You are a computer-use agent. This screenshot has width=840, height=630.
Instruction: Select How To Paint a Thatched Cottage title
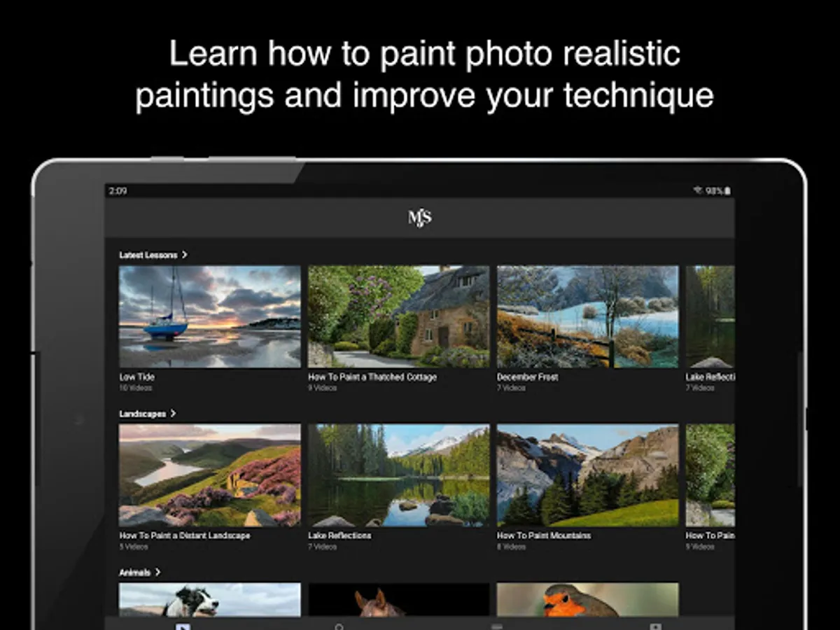coord(372,377)
